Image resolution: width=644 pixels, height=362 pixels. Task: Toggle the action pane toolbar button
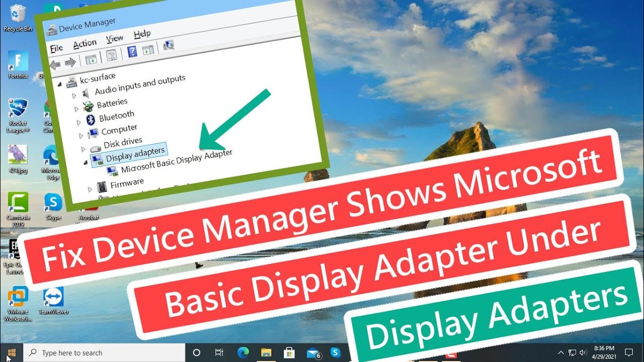click(x=148, y=49)
